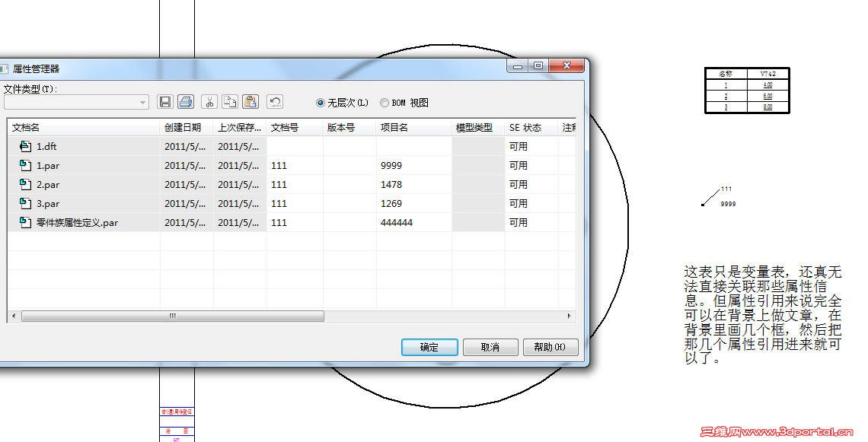Click the 2.par part file icon
The width and height of the screenshot is (868, 442).
click(x=25, y=184)
